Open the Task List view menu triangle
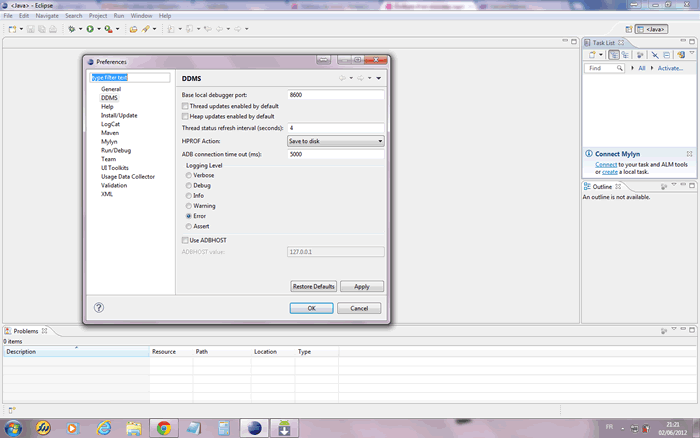The height and width of the screenshot is (438, 700). pos(692,53)
